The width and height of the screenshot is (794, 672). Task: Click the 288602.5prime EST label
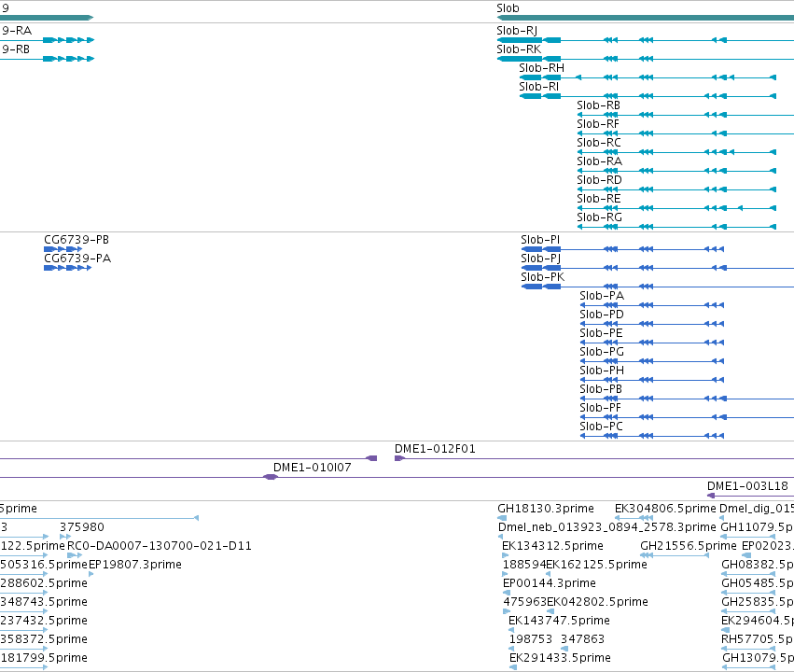pos(44,583)
